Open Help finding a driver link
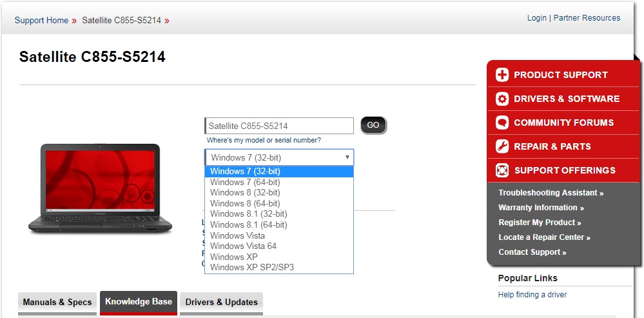 [532, 295]
